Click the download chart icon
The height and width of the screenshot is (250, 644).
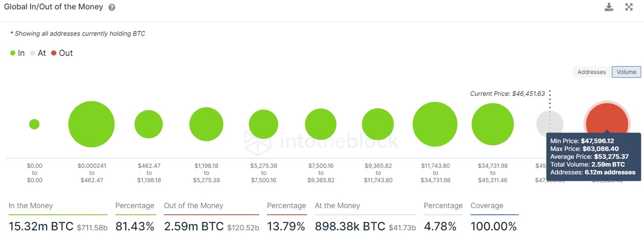609,7
